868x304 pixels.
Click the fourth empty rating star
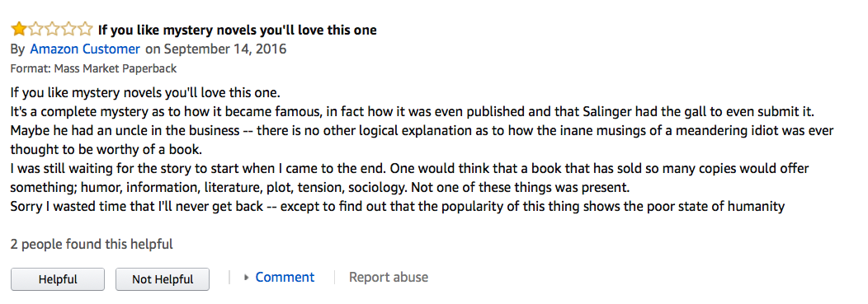coord(68,29)
